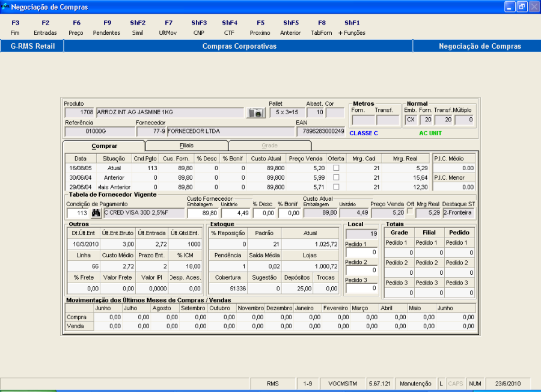The image size is (541, 392).
Task: Select the Comprar tab
Action: 104,145
